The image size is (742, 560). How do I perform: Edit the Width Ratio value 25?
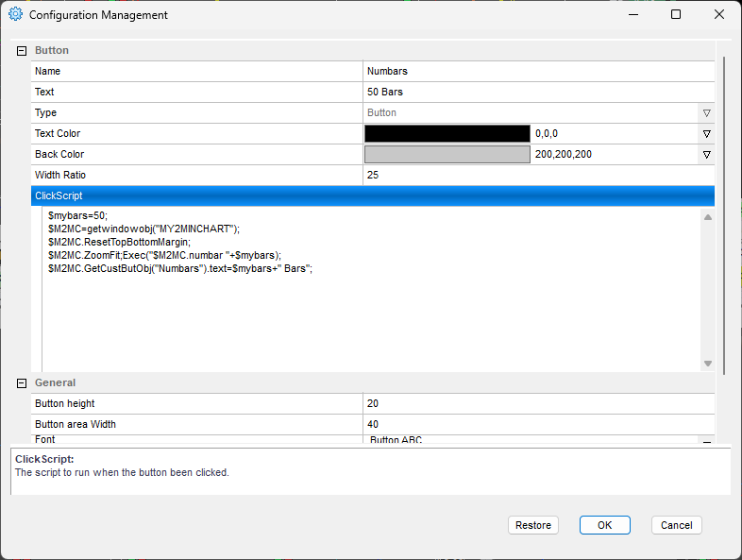click(x=538, y=175)
